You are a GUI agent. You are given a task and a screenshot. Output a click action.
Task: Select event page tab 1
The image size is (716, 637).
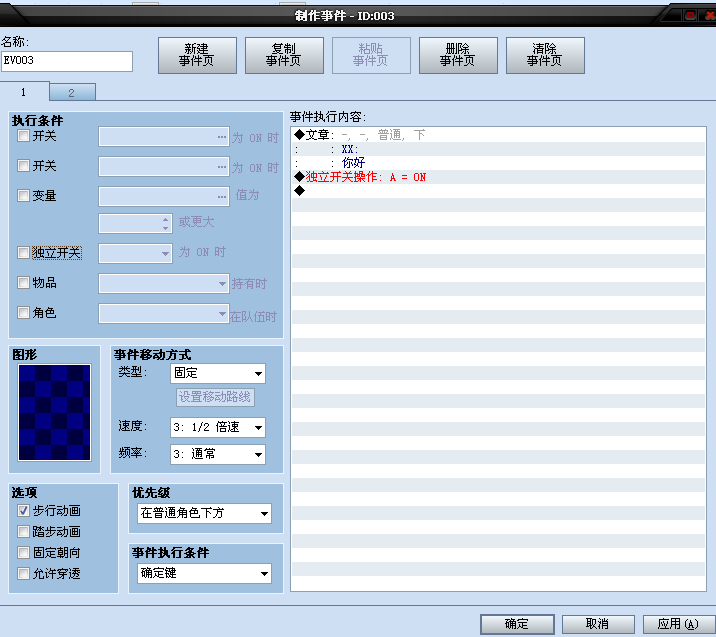tap(24, 92)
